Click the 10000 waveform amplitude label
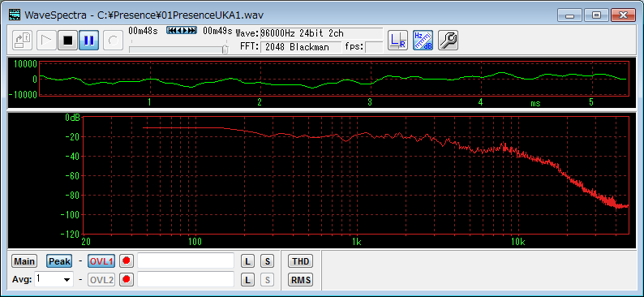This screenshot has width=644, height=297. pos(25,63)
